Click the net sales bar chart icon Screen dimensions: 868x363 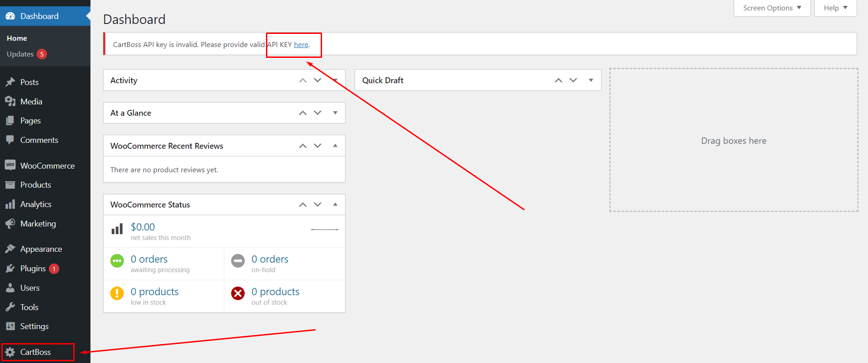point(117,229)
